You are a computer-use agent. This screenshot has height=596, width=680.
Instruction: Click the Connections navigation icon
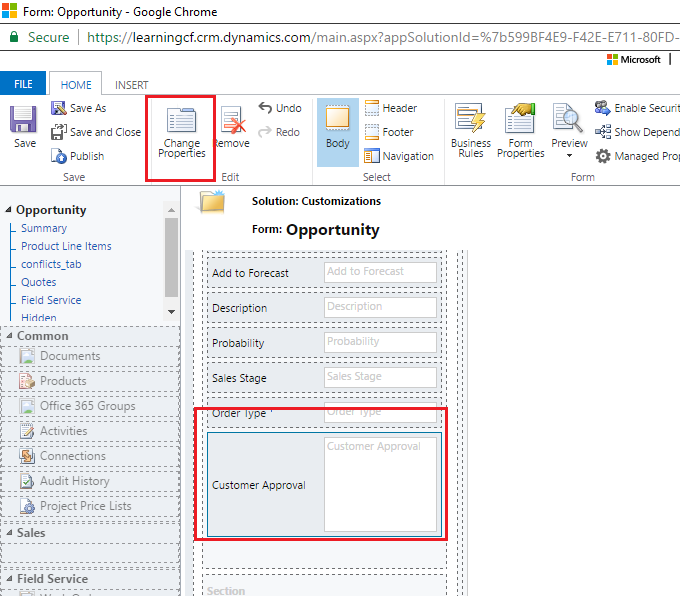click(27, 456)
